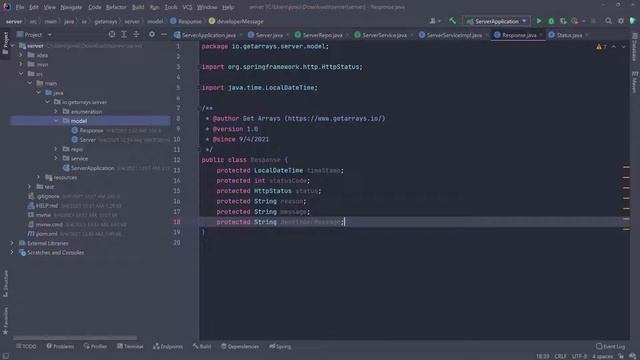This screenshot has height=360, width=640.
Task: Click CRLF line separator in status bar
Action: (560, 356)
